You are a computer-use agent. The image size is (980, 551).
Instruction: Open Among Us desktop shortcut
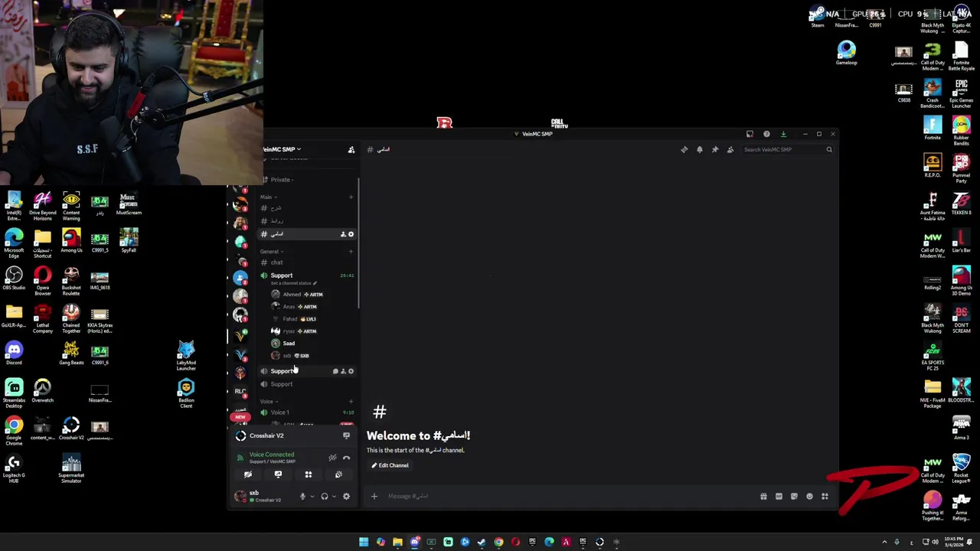pos(71,240)
